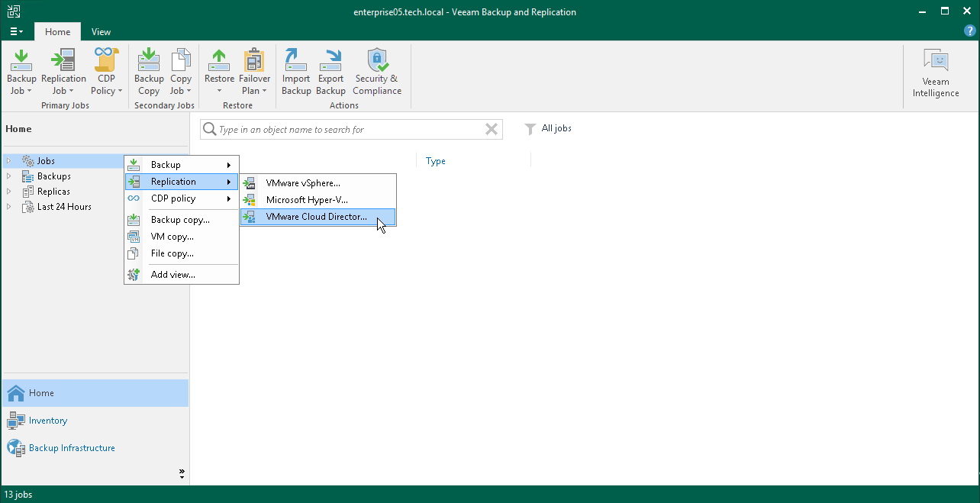Choose Add view... in context menu

(x=182, y=275)
